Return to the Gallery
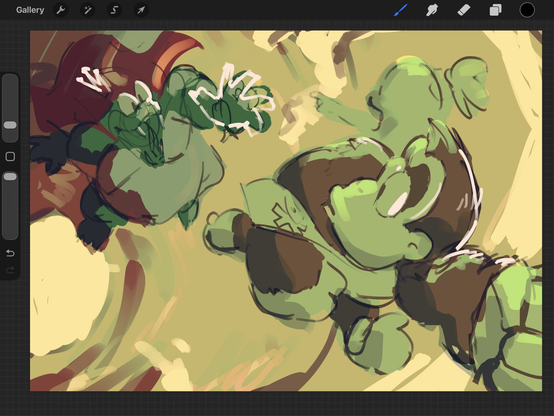Viewport: 554px width, 416px height. tap(30, 10)
